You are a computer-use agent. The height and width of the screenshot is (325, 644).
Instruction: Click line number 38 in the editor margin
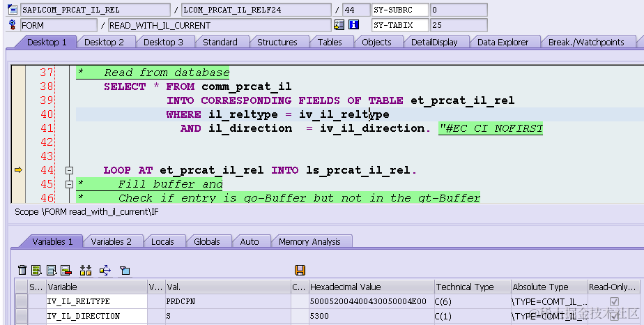(46, 86)
